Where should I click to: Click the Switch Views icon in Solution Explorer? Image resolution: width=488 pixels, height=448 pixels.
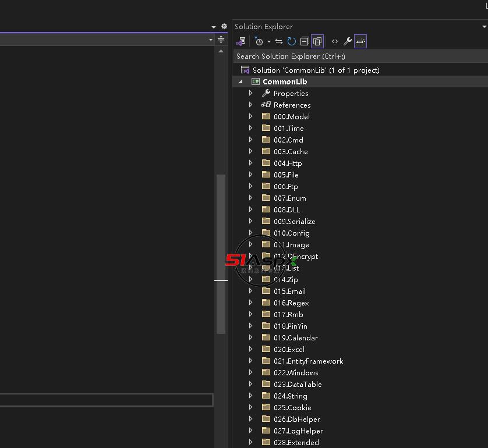click(x=241, y=41)
